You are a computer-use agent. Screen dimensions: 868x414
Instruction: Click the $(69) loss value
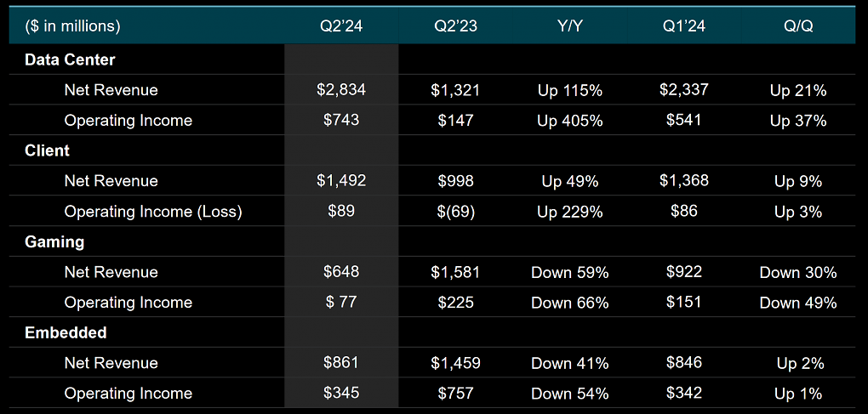point(455,211)
